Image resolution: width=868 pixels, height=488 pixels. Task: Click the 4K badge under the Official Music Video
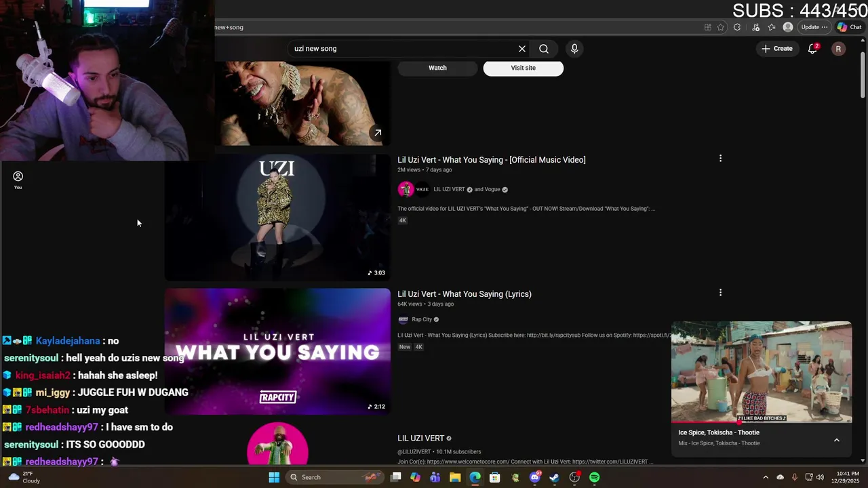tap(403, 220)
